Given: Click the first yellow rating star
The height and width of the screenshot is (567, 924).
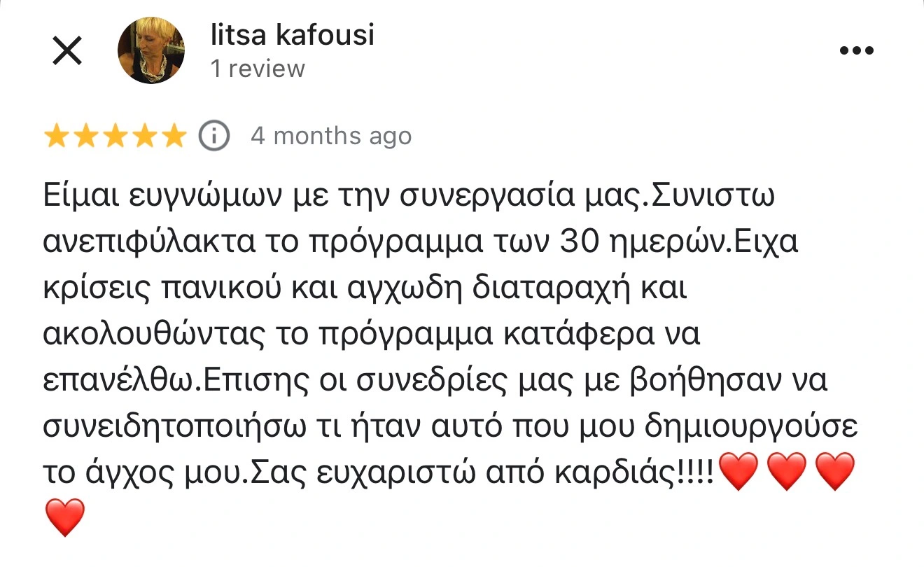Looking at the screenshot, I should 56,136.
